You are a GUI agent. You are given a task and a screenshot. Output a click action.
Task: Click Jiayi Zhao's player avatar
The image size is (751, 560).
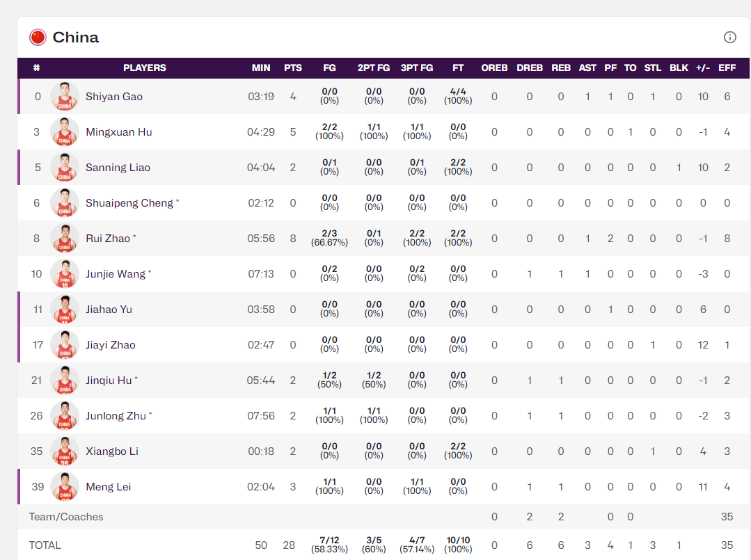coord(65,345)
